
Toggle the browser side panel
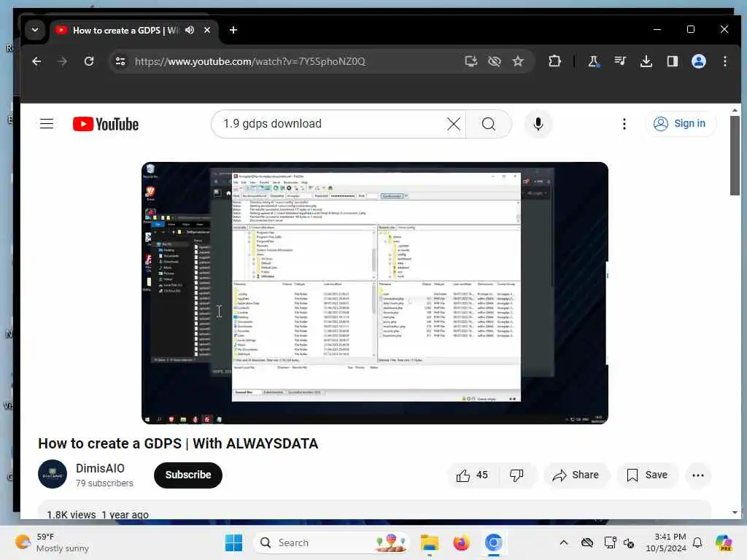point(672,61)
